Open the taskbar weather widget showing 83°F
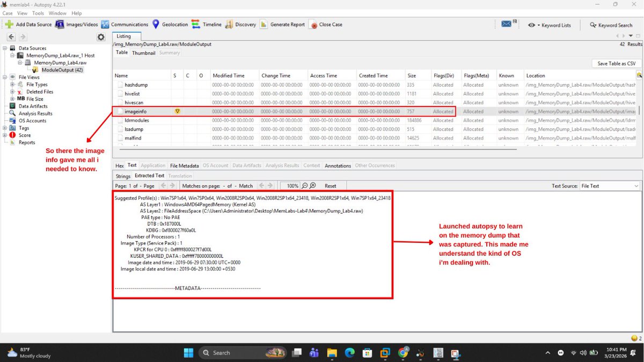The height and width of the screenshot is (362, 644). point(30,353)
